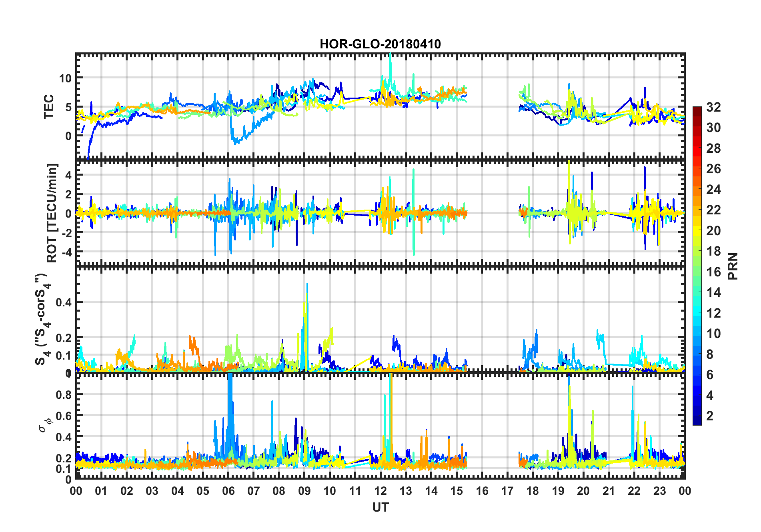761x532 pixels.
Task: Click tick label 18 on the PRN colorbar
Action: pyautogui.click(x=713, y=251)
